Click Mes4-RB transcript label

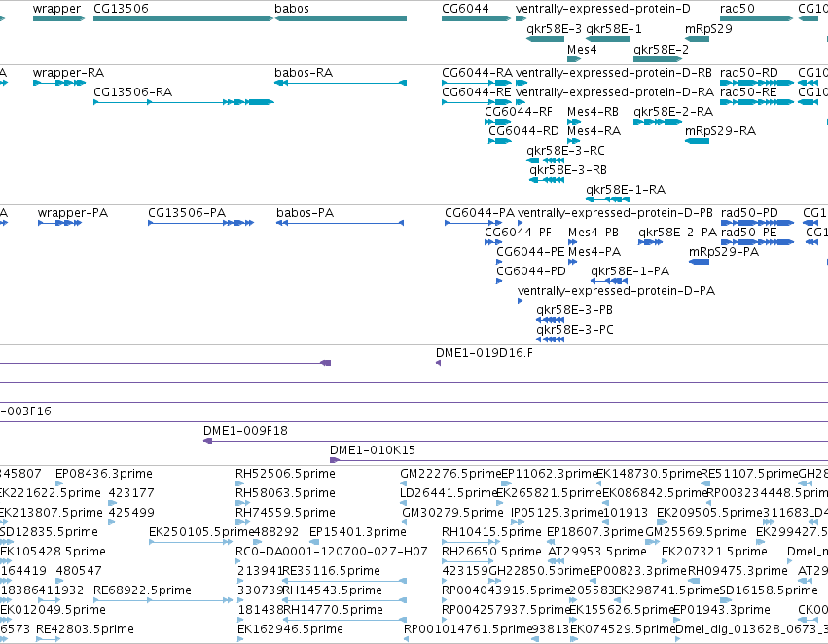(593, 112)
